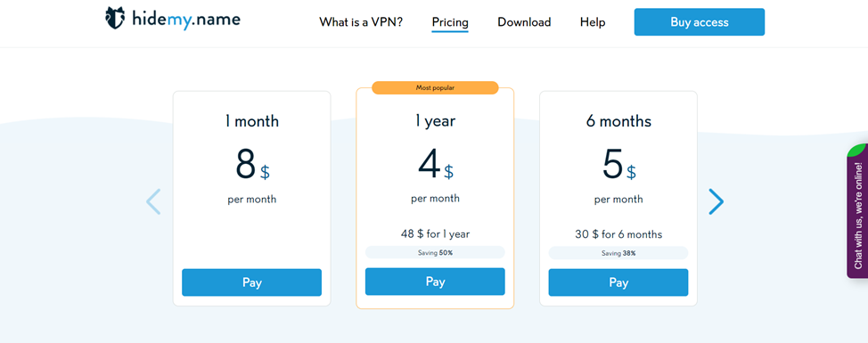
Task: Click the 48 $ for 1 year text
Action: pos(435,234)
